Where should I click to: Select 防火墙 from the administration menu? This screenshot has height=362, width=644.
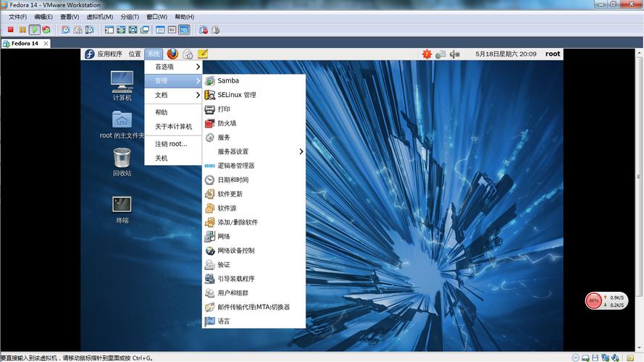[227, 123]
